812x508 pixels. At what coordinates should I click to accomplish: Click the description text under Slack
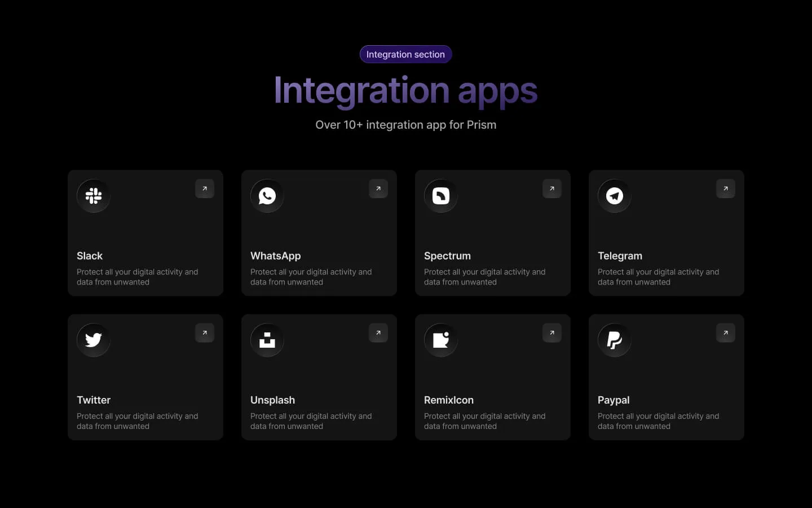pos(138,277)
